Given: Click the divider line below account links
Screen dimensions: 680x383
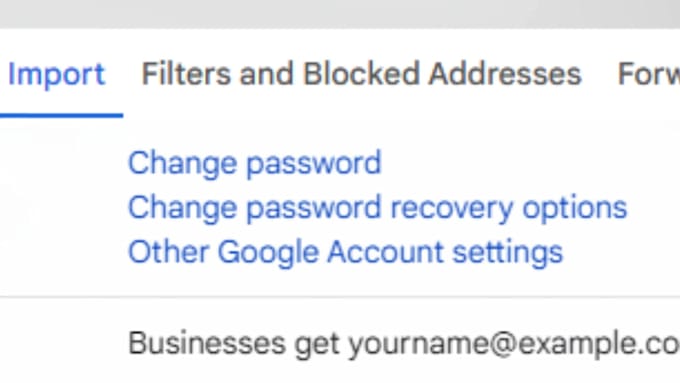Looking at the screenshot, I should (340, 298).
